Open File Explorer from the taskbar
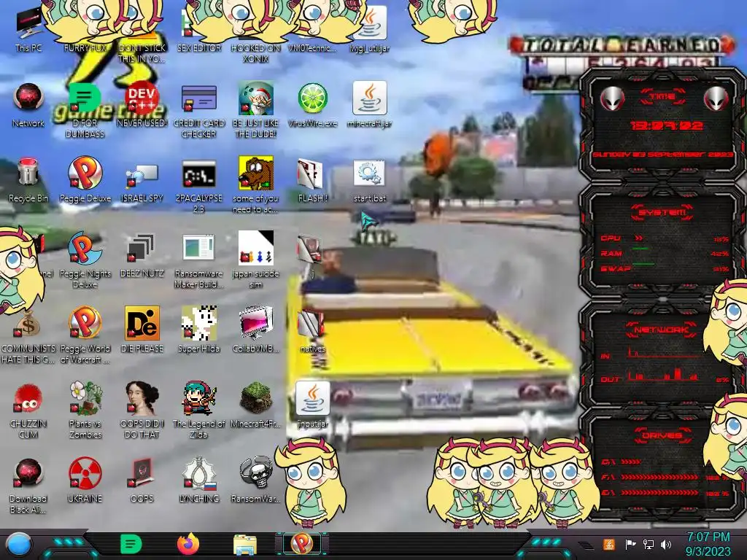 [x=245, y=544]
